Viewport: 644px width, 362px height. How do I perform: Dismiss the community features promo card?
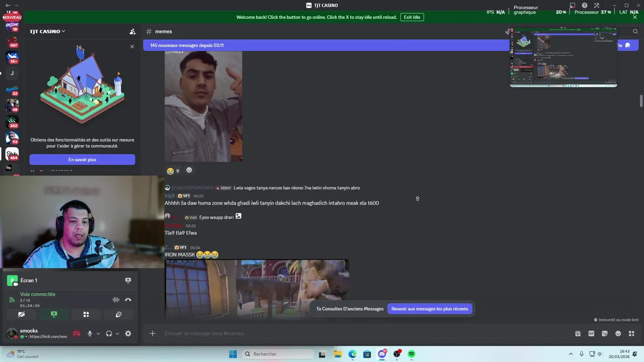(x=132, y=46)
